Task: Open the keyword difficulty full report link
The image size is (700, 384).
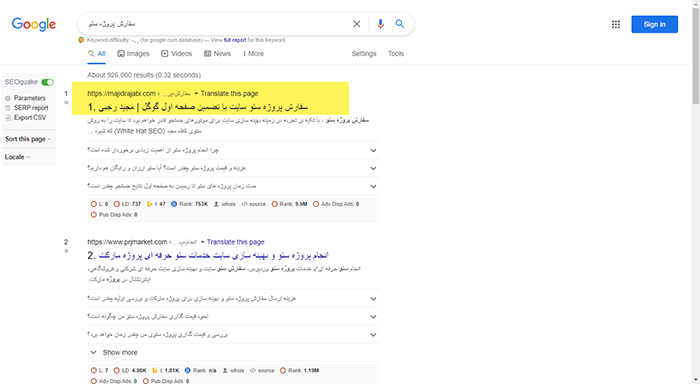Action: 235,40
